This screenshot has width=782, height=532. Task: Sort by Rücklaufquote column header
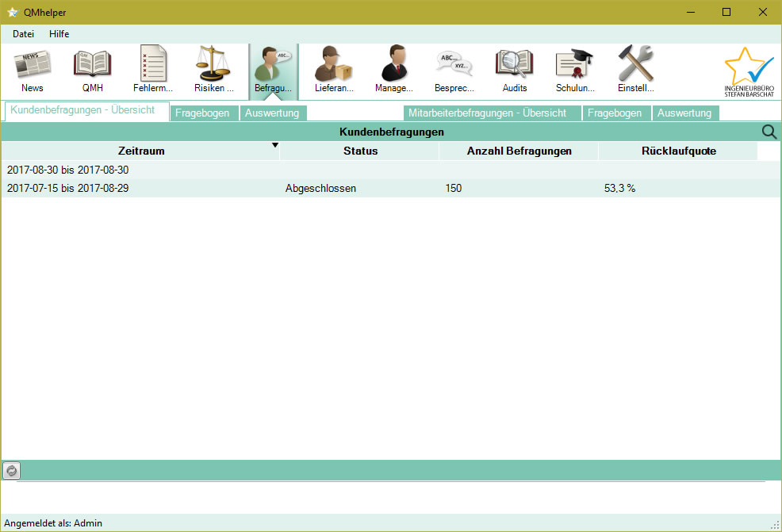click(x=678, y=151)
